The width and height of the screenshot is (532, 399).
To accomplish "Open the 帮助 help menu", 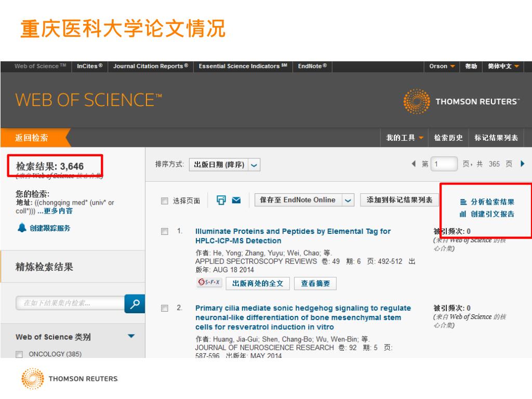I will pyautogui.click(x=471, y=66).
